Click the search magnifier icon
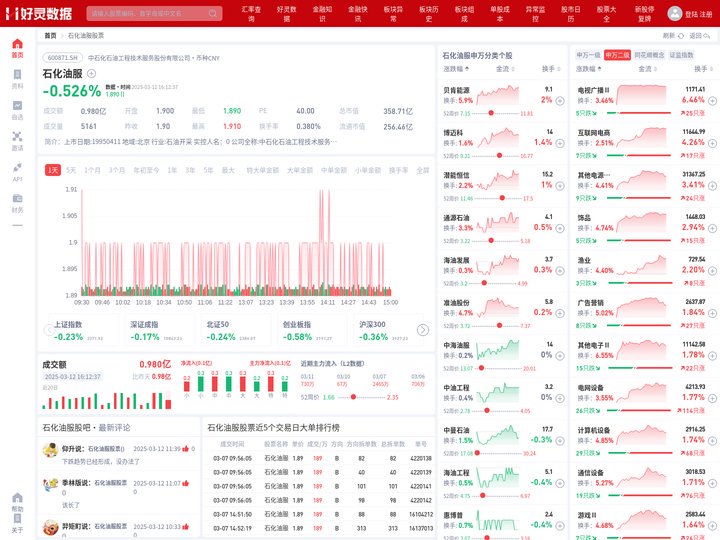Viewport: 720px width, 540px height. point(213,13)
